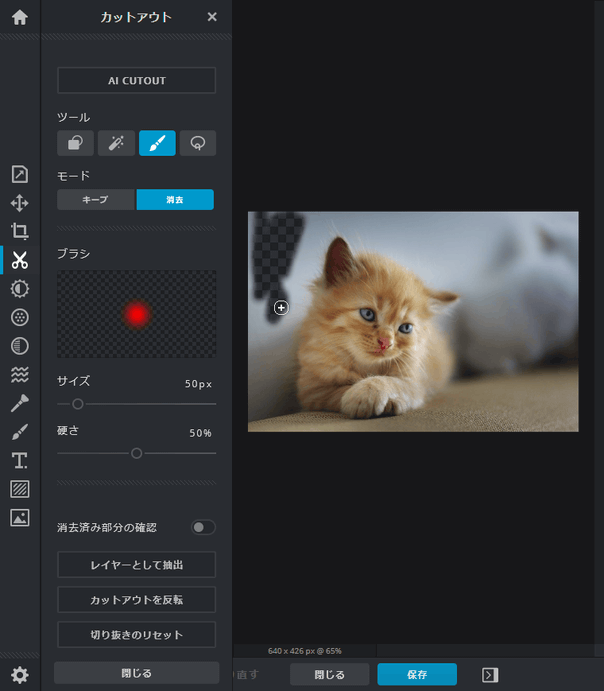The image size is (604, 691).
Task: Click 閉じる button in cutout panel
Action: pos(137,673)
